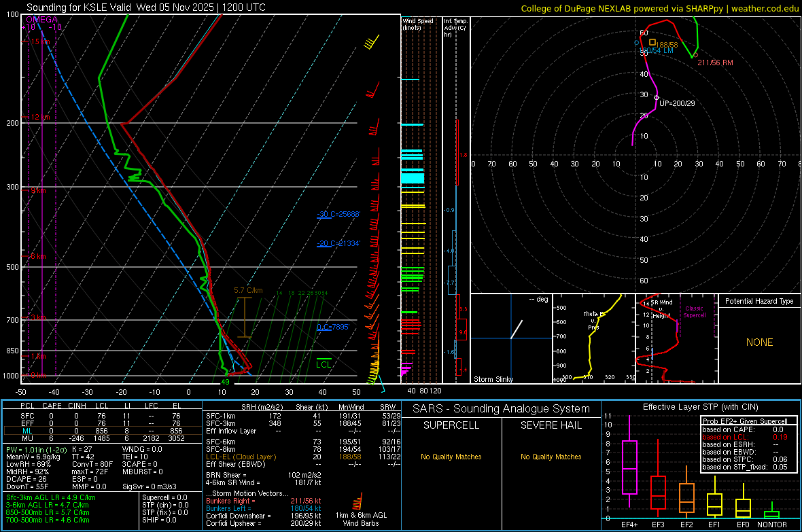Click the MU parcel EL value '3052'
Viewport: 802px width, 532px height.
[x=177, y=438]
